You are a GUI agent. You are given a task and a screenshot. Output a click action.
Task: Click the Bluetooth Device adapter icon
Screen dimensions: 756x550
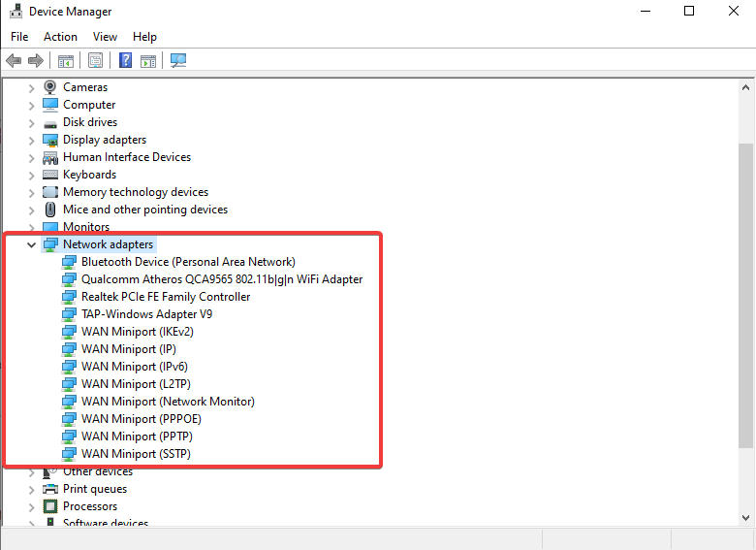[69, 262]
